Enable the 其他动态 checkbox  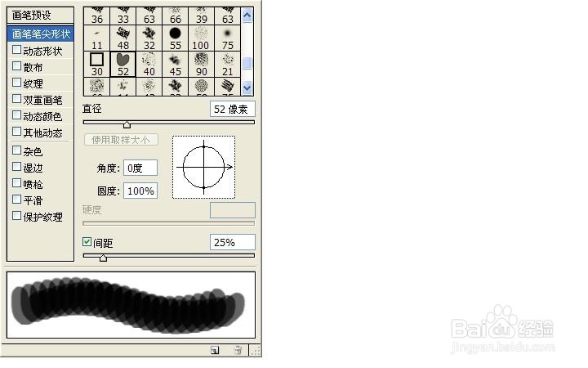click(16, 132)
